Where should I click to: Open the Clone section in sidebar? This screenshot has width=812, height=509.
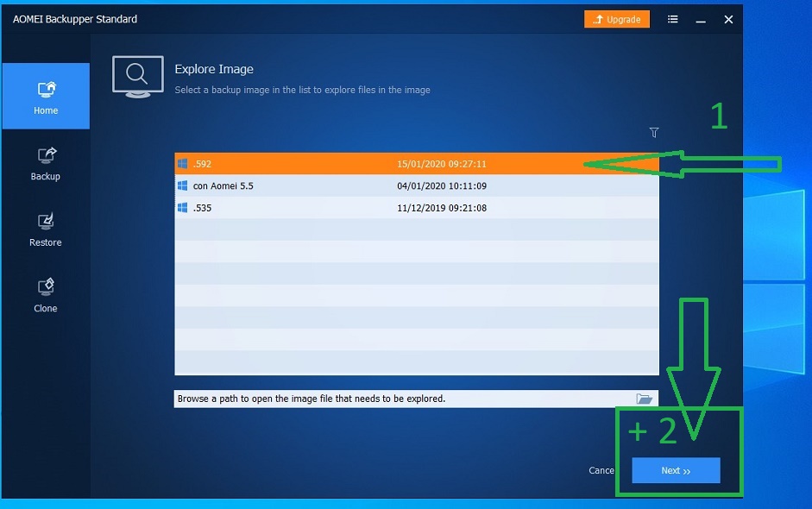pyautogui.click(x=46, y=295)
